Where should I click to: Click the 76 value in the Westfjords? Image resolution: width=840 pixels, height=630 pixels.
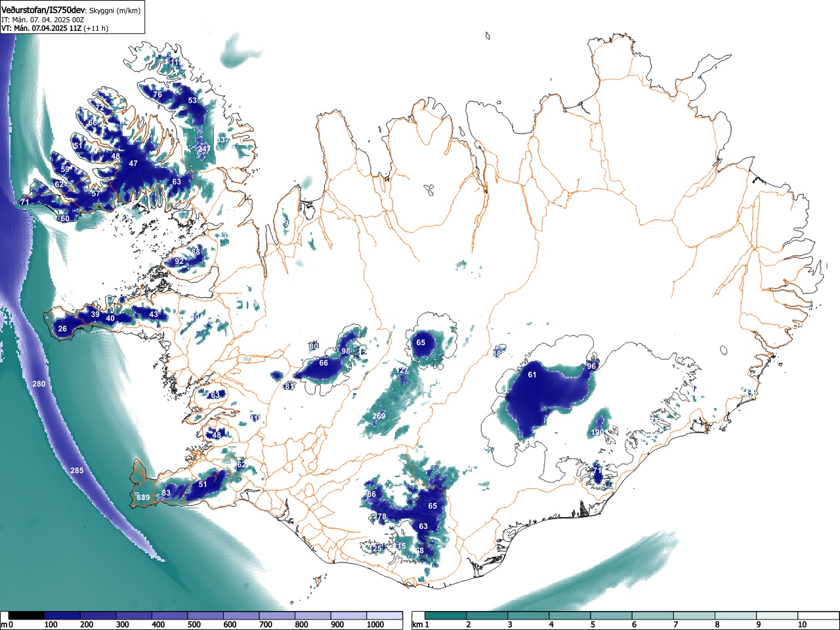(x=157, y=94)
